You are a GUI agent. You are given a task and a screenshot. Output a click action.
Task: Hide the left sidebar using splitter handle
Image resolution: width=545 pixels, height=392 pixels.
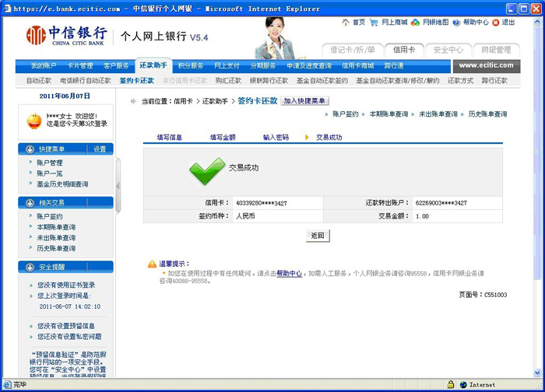tap(118, 185)
